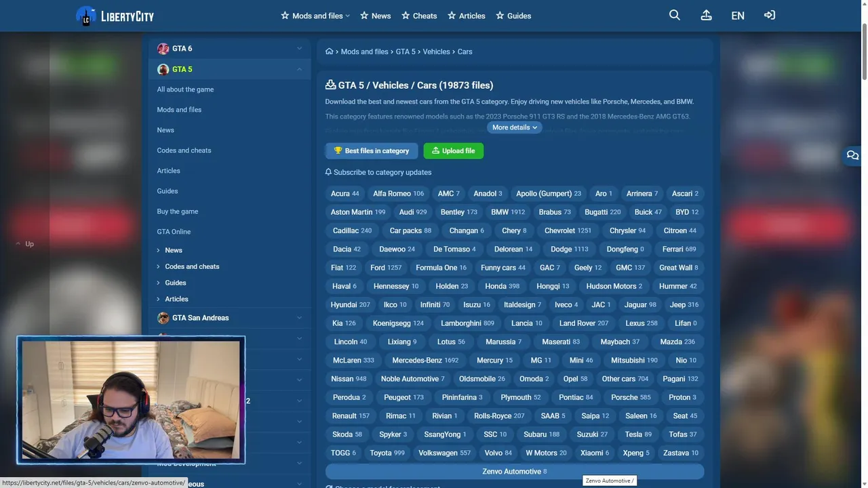The width and height of the screenshot is (868, 488).
Task: Select the Porsche brand tag
Action: (631, 397)
